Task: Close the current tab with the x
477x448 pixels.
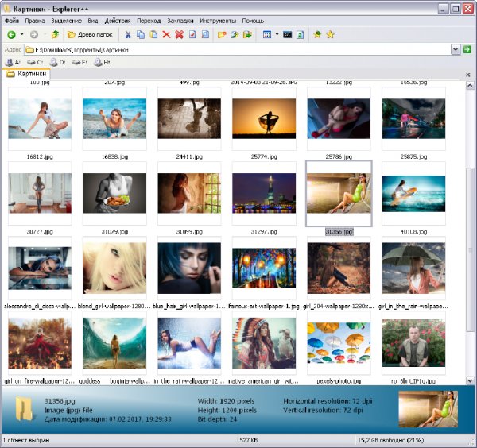Action: pos(468,75)
